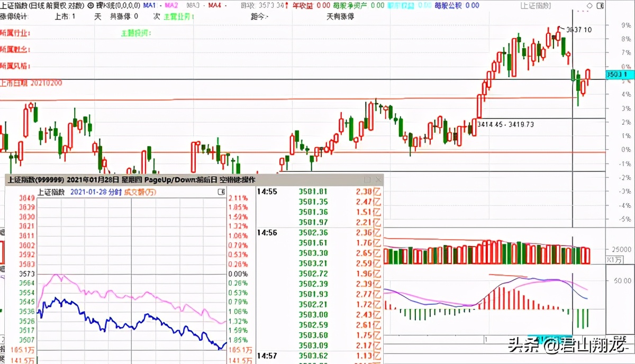
Task: Click the 每股公积 0.00 field
Action: 457,5
